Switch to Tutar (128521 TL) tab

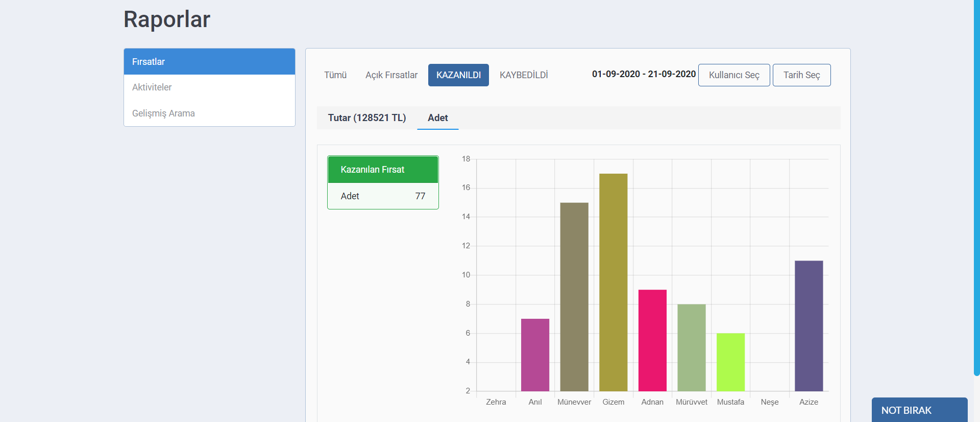[x=367, y=118]
